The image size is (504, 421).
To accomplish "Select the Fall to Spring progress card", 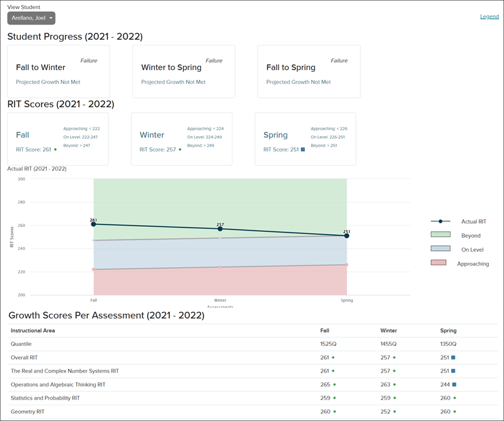I will [309, 71].
